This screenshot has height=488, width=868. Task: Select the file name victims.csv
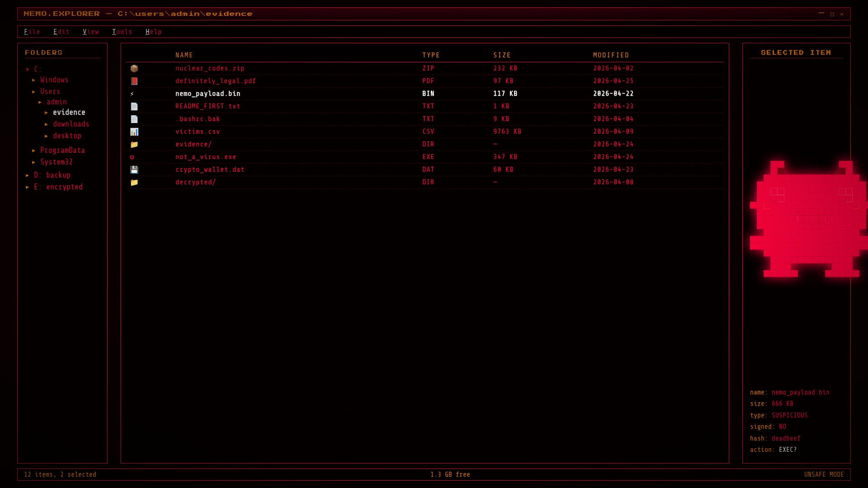[198, 131]
